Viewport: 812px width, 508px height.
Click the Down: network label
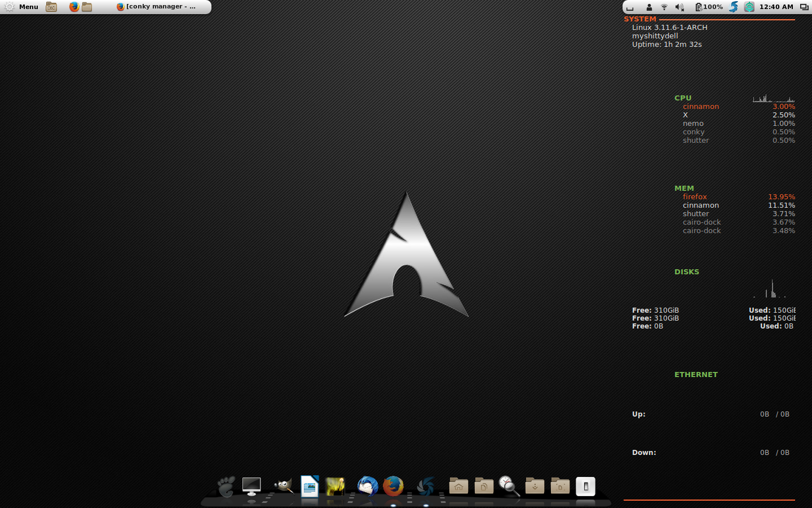click(644, 452)
